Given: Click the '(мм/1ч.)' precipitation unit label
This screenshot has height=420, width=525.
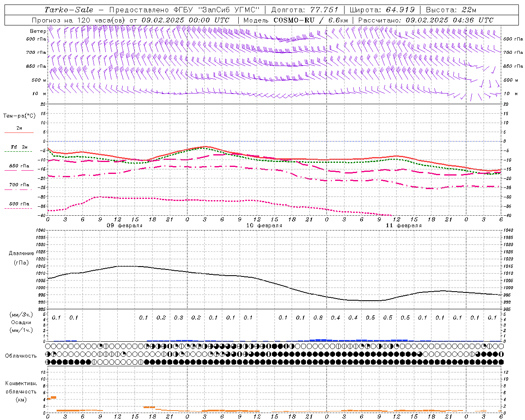Looking at the screenshot, I should tap(21, 330).
